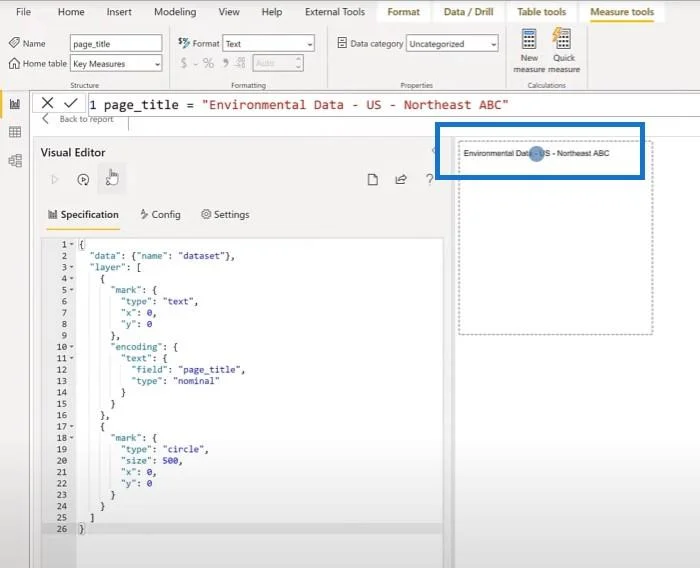Screen dimensions: 700x568
Task: Switch to Data table view icon
Action: [x=15, y=132]
